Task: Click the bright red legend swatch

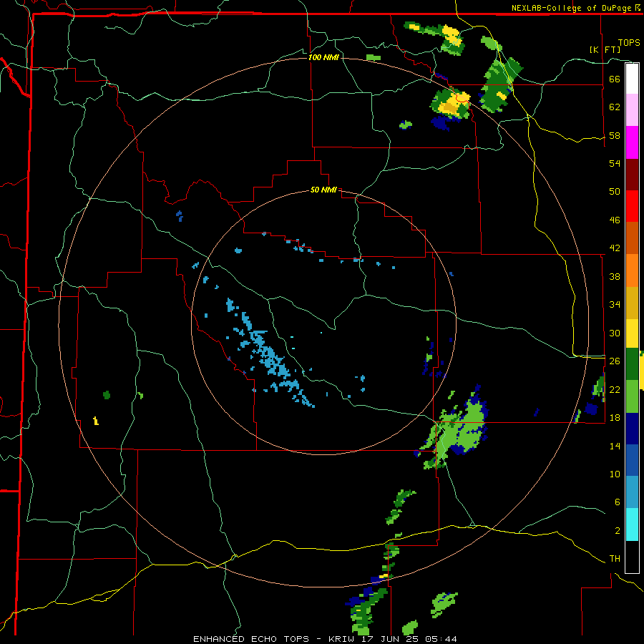Action: pyautogui.click(x=632, y=206)
